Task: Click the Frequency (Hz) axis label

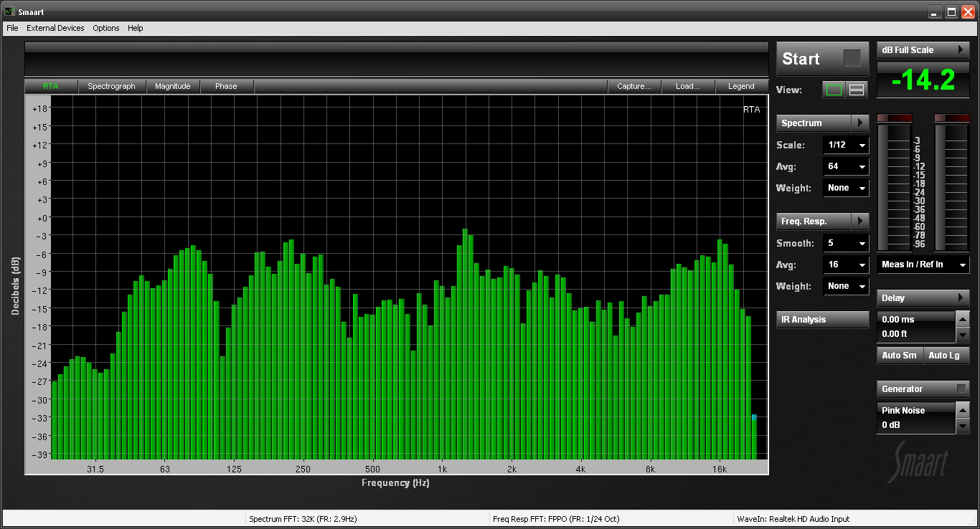Action: point(395,483)
